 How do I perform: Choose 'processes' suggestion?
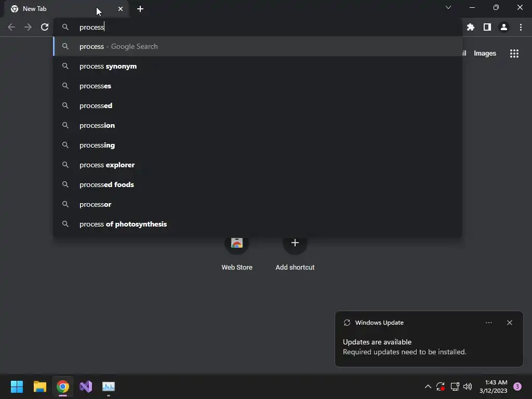(x=258, y=86)
